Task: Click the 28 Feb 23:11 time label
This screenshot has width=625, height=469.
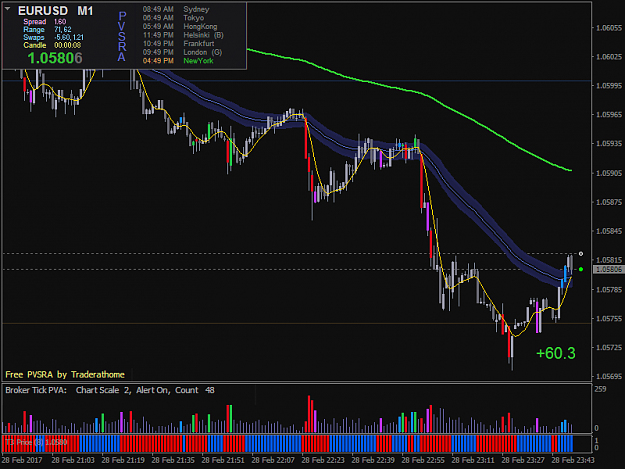Action: 473,460
